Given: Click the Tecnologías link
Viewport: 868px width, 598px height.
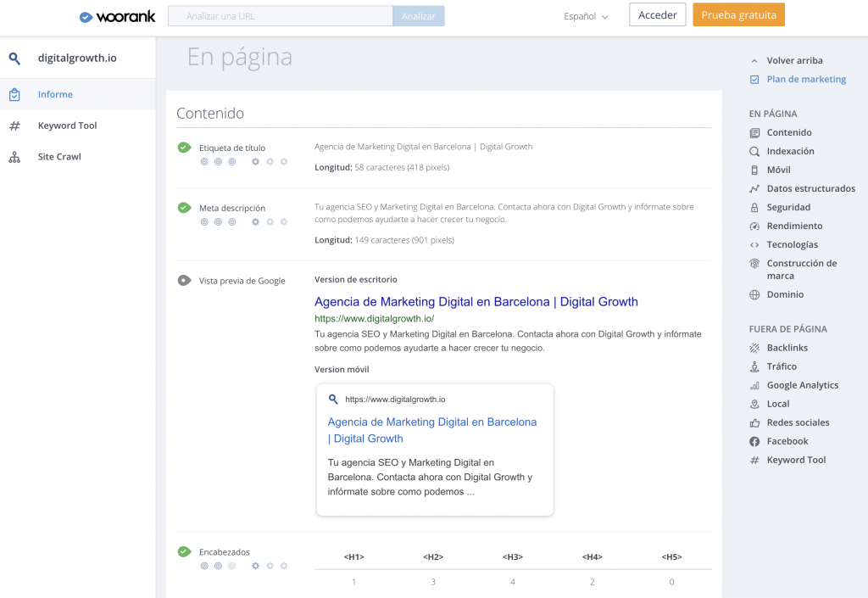Looking at the screenshot, I should click(793, 245).
